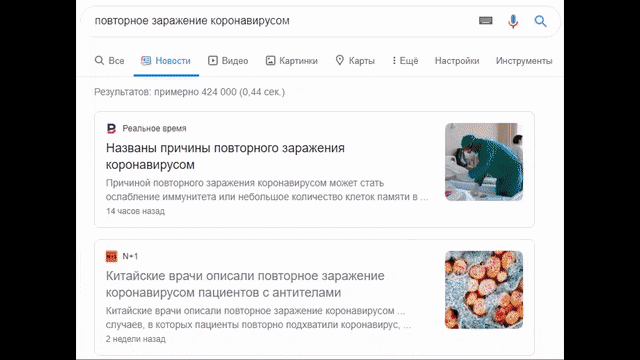Click the N+1 source logo icon
640x360 pixels.
coord(111,256)
